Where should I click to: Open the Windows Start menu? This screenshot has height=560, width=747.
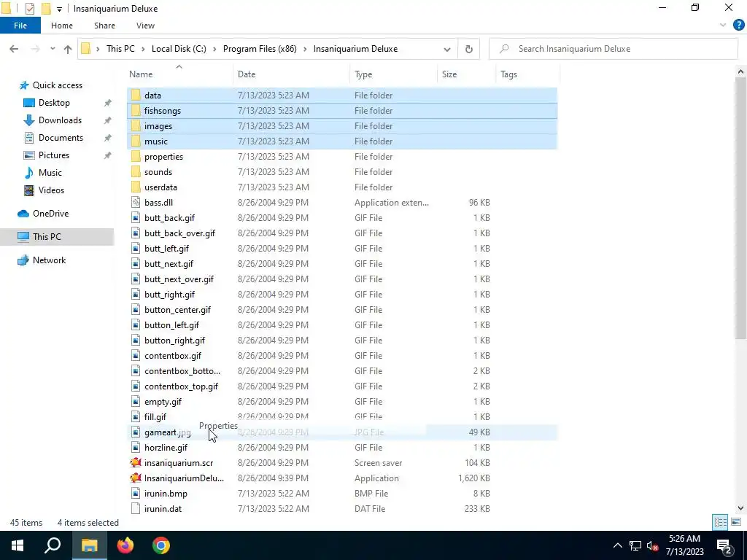(18, 545)
